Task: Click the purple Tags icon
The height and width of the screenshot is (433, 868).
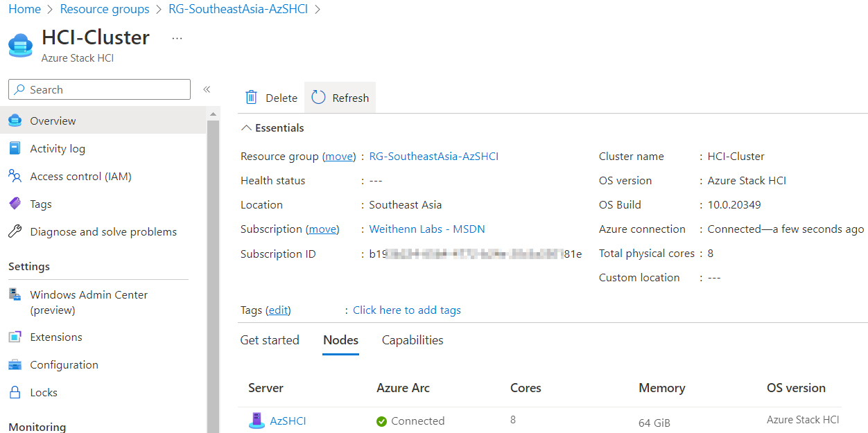Action: (x=15, y=204)
